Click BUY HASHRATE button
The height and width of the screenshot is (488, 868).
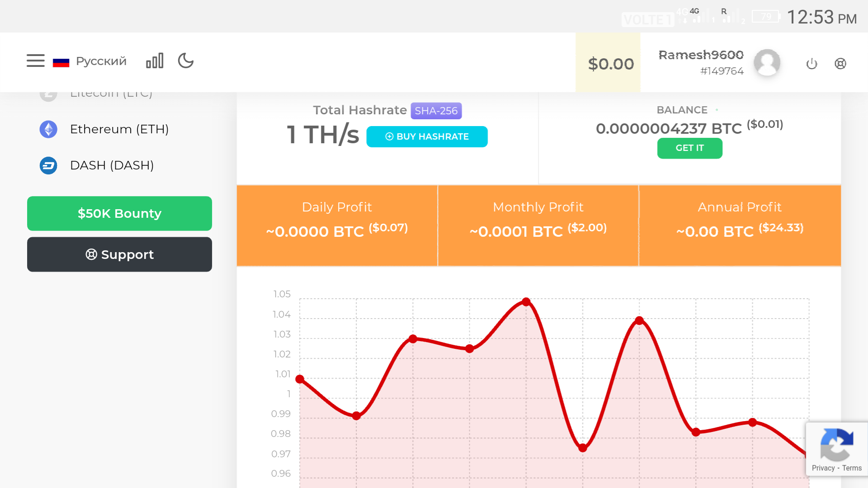[x=427, y=136]
